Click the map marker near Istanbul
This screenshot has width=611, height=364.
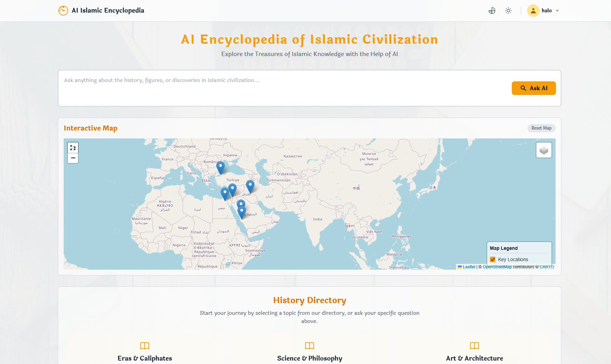[x=221, y=167]
